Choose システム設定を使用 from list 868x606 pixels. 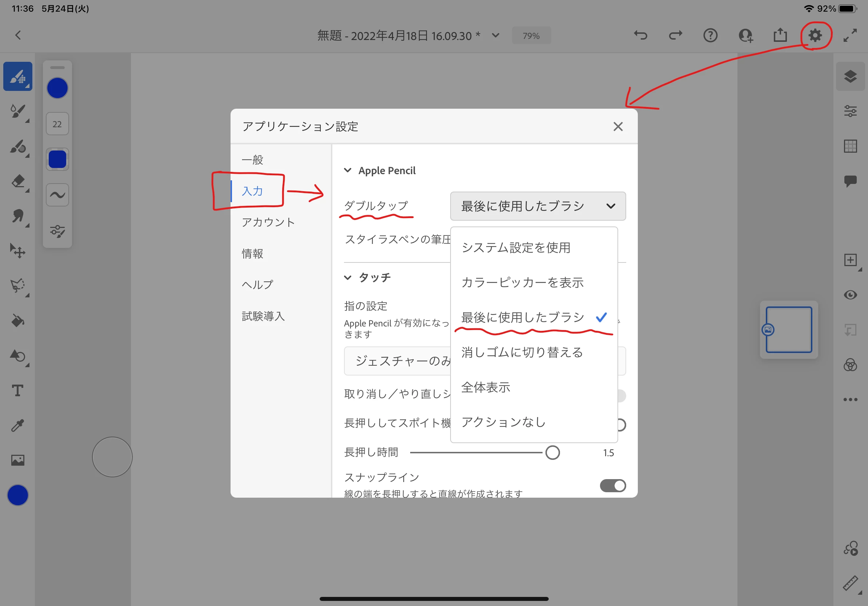(516, 248)
